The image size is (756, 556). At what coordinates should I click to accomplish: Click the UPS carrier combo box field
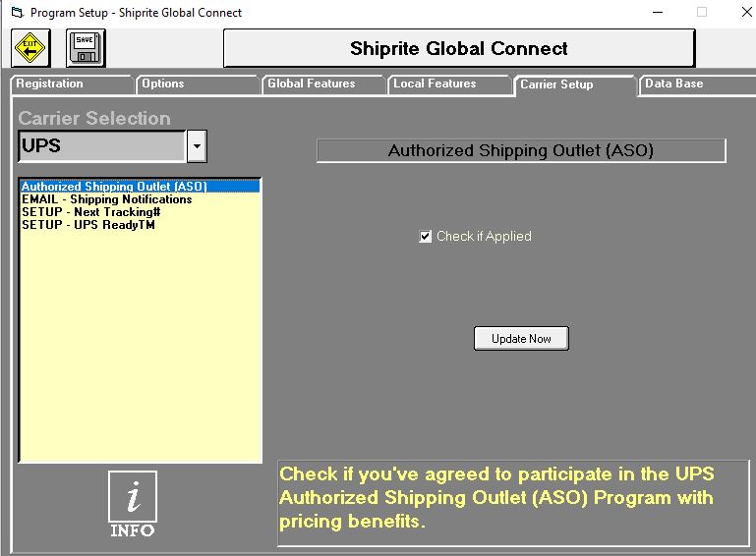(x=102, y=146)
